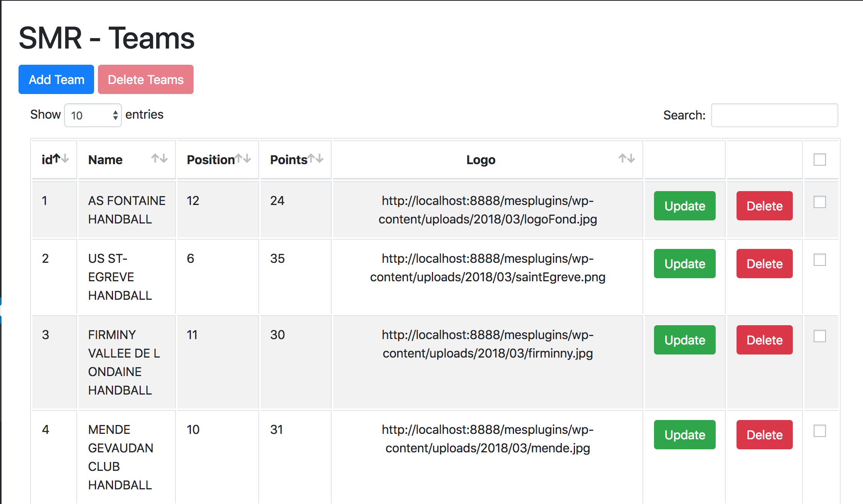Click the SMR - Teams page heading
This screenshot has height=504, width=863.
[x=106, y=38]
